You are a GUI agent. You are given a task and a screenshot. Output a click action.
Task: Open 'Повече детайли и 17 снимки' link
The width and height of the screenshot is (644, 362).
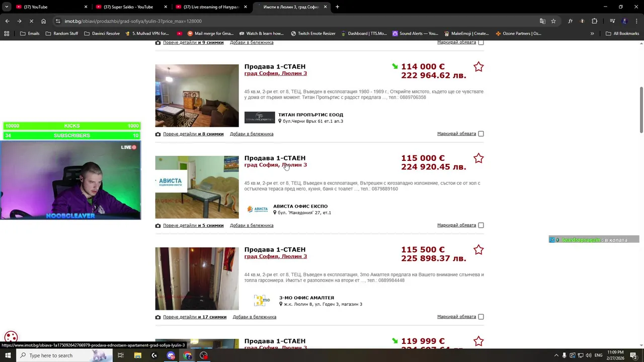(195, 317)
